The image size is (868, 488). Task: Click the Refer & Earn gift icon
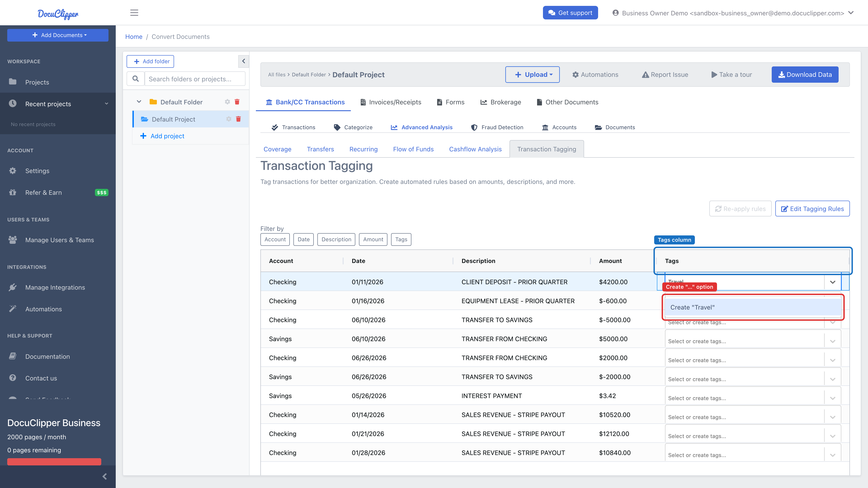click(x=13, y=192)
